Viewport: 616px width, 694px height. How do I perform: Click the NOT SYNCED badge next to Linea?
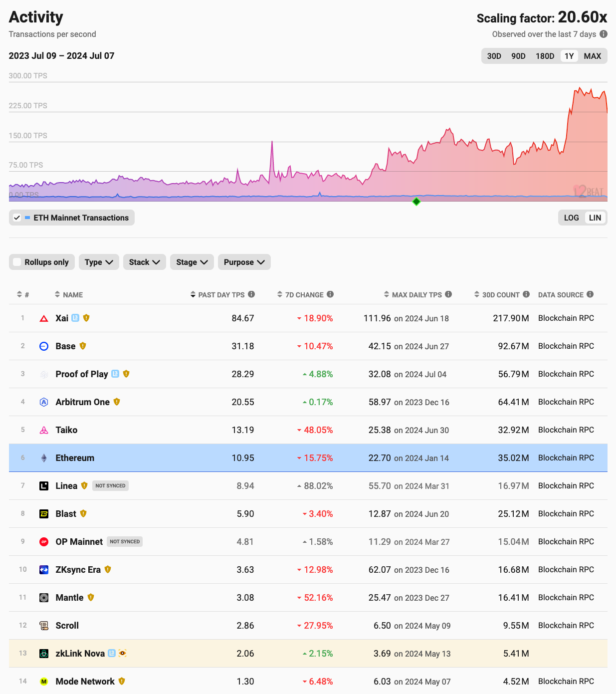point(110,485)
